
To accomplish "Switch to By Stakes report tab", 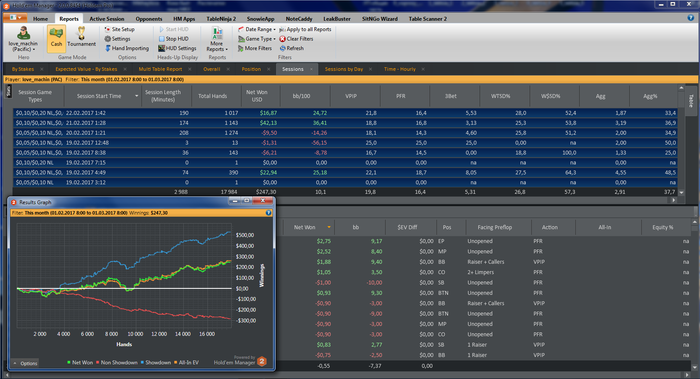I will [x=23, y=69].
